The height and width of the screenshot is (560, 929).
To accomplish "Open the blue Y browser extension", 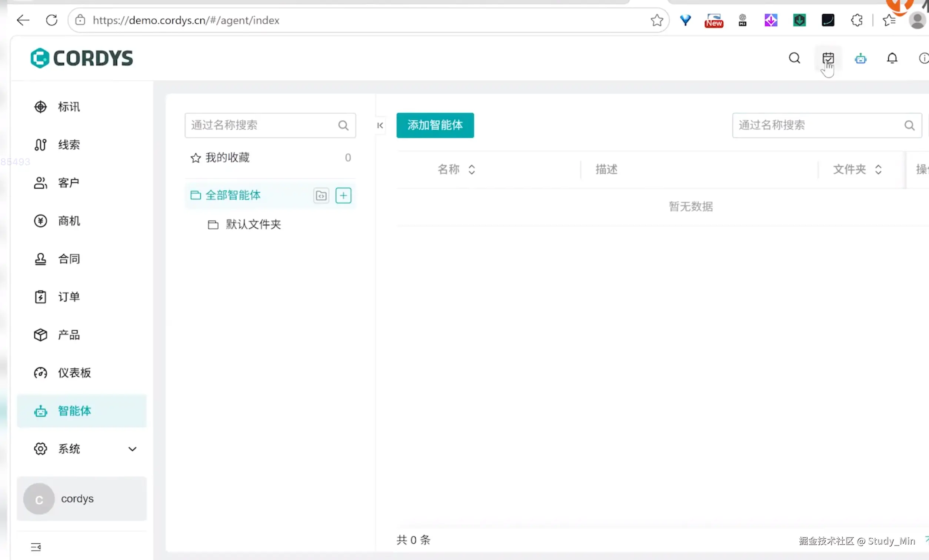I will pyautogui.click(x=685, y=20).
